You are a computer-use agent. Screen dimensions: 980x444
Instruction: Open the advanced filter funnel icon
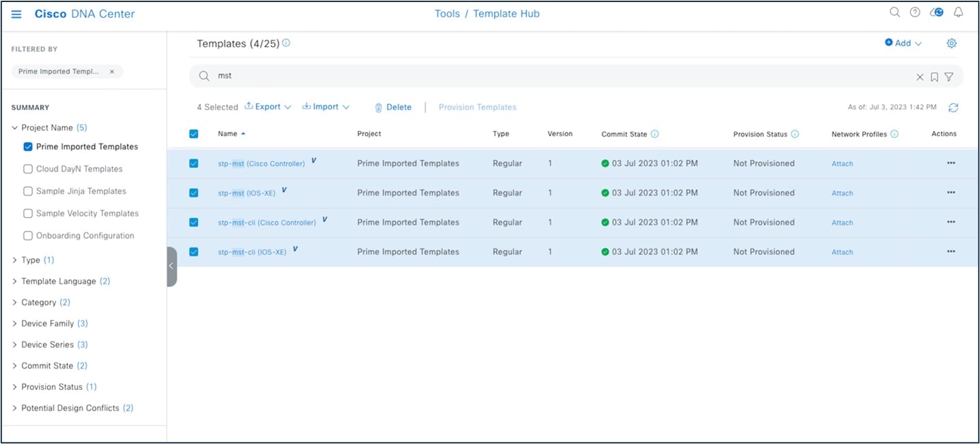[x=949, y=77]
